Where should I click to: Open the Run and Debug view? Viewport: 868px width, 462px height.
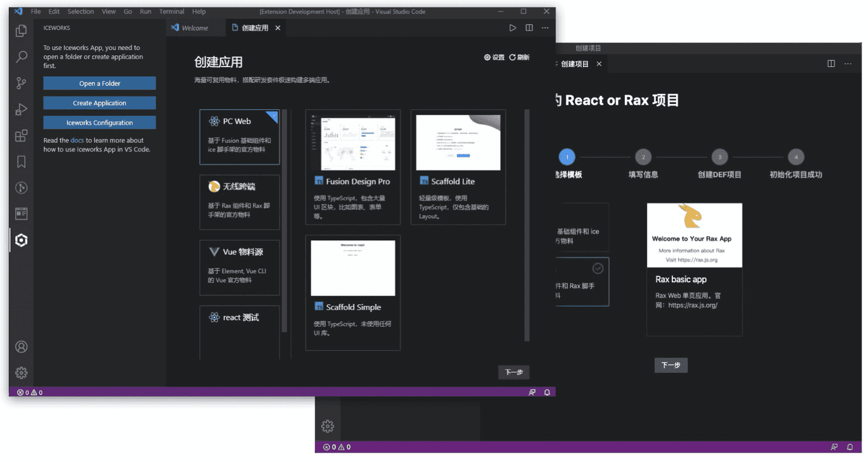pyautogui.click(x=21, y=109)
